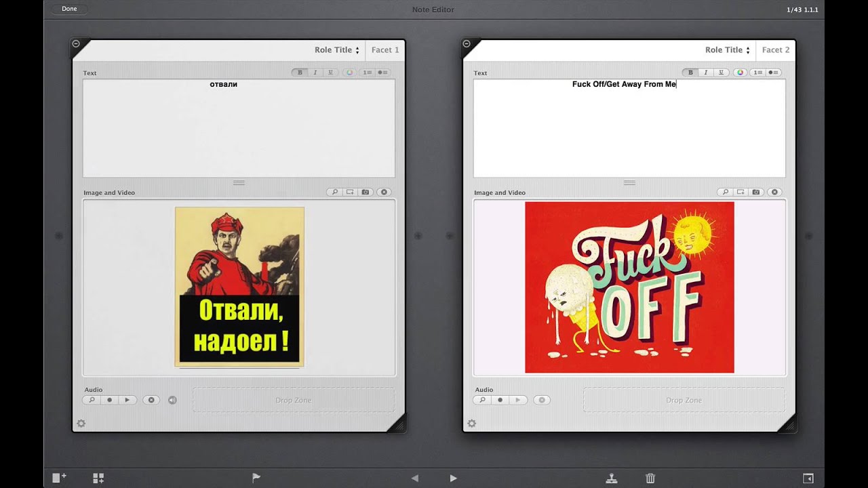The width and height of the screenshot is (868, 488).
Task: Apply bulleted list in Facet 1 text
Action: [x=382, y=73]
